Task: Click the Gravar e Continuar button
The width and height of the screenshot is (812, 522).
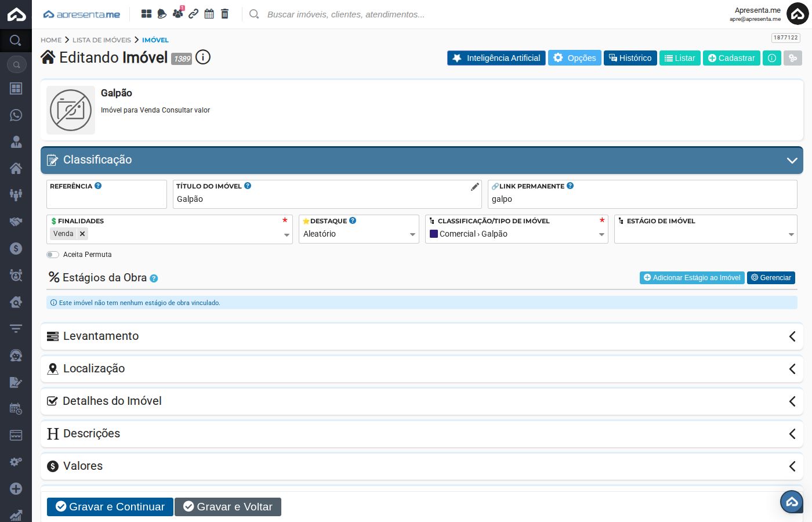Action: click(110, 507)
